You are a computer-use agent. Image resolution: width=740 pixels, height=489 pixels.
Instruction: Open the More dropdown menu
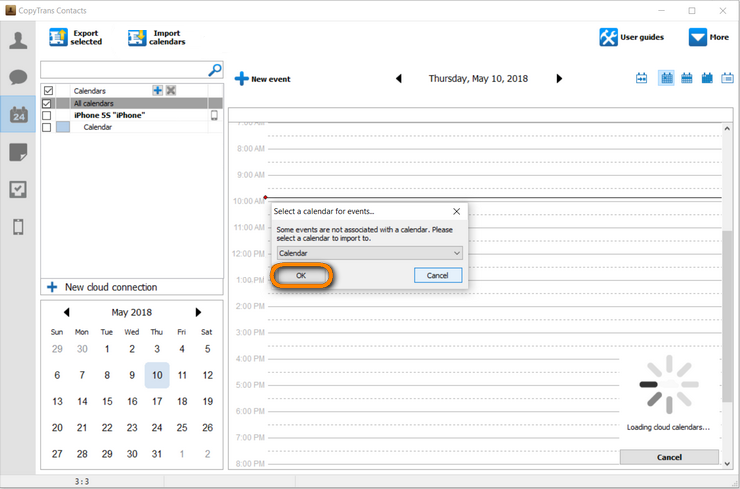[x=698, y=37]
